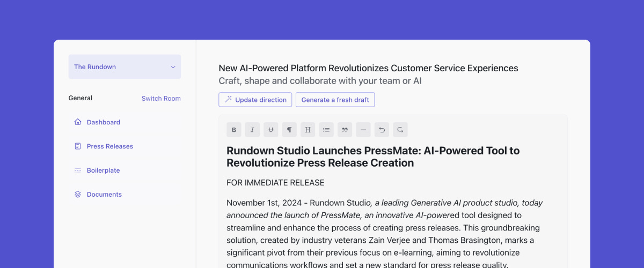Viewport: 644px width, 268px height.
Task: Toggle bold formatting in editor toolbar
Action: (x=234, y=130)
